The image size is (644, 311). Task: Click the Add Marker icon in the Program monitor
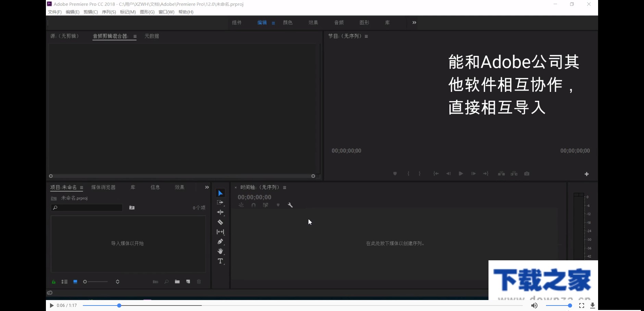tap(395, 174)
